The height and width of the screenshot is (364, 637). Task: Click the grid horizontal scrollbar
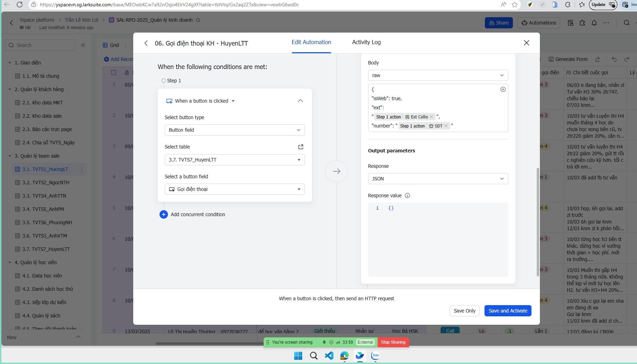pyautogui.click(x=210, y=343)
